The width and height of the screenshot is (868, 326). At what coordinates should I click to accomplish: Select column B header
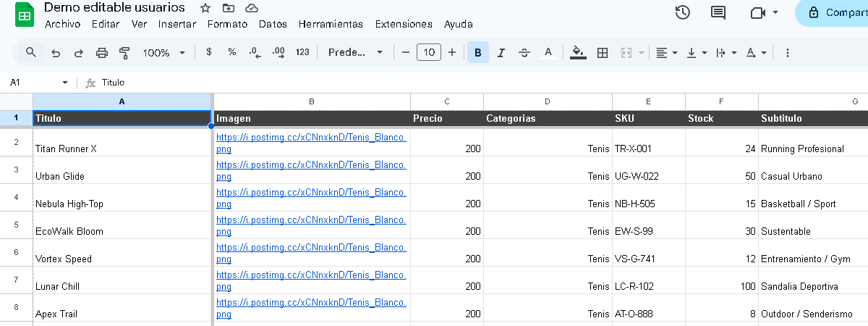(x=312, y=101)
